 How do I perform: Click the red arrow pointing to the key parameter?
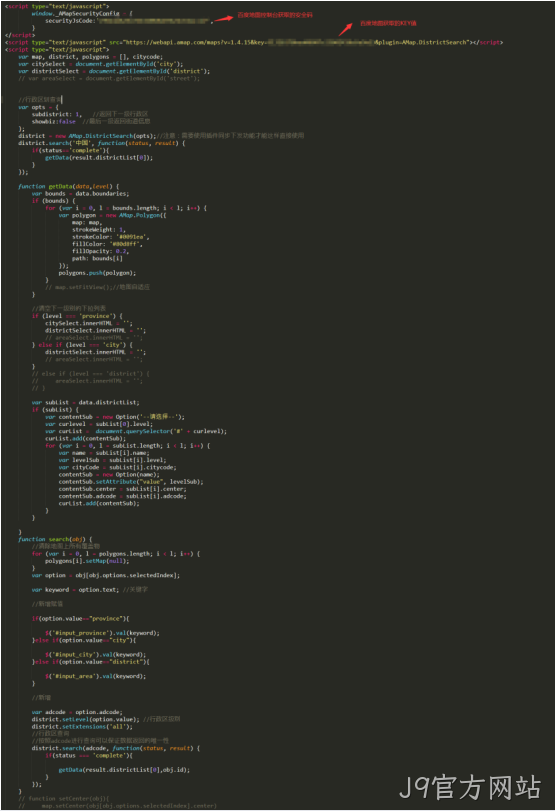click(346, 29)
